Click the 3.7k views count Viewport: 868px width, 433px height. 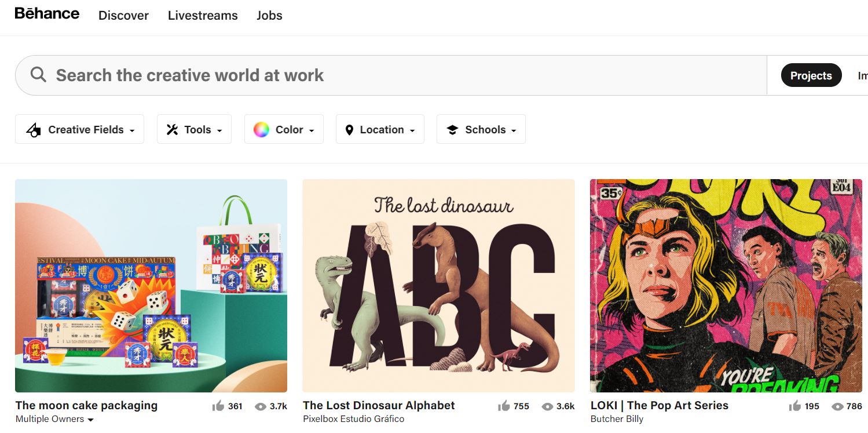point(279,406)
